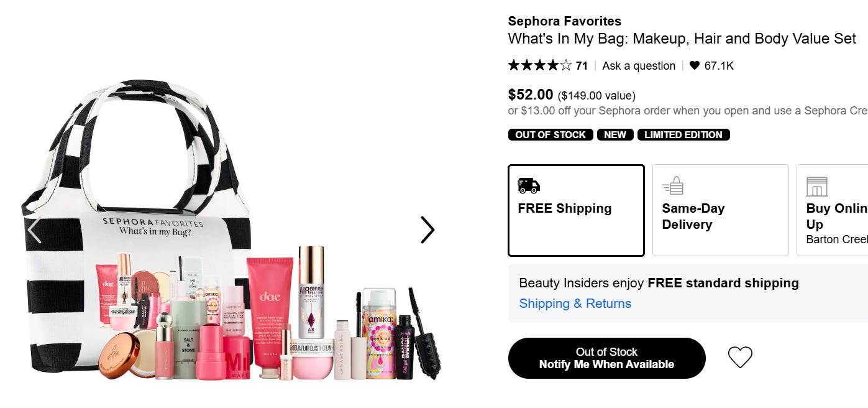Click the star rating icons
The height and width of the screenshot is (408, 868).
coord(540,65)
